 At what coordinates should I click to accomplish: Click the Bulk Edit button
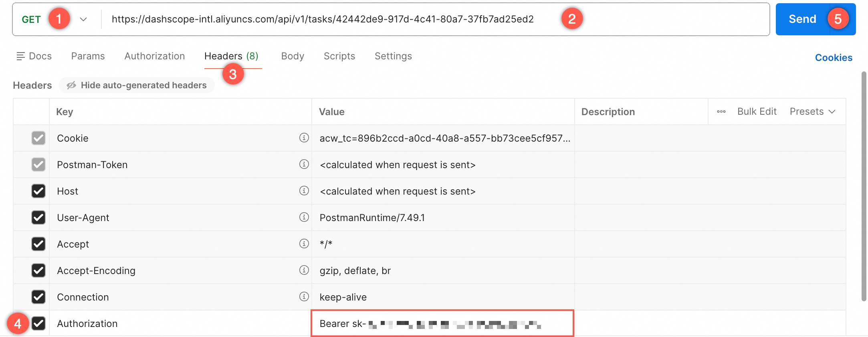click(757, 112)
